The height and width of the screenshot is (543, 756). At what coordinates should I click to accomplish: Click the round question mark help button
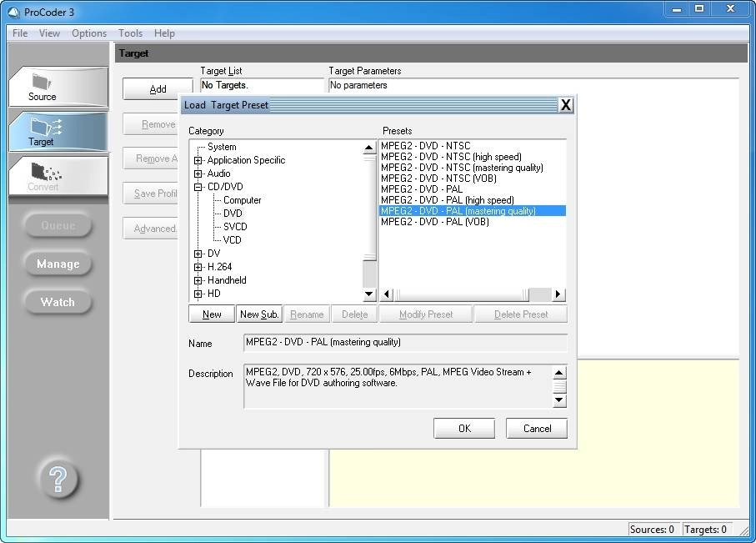coord(58,479)
